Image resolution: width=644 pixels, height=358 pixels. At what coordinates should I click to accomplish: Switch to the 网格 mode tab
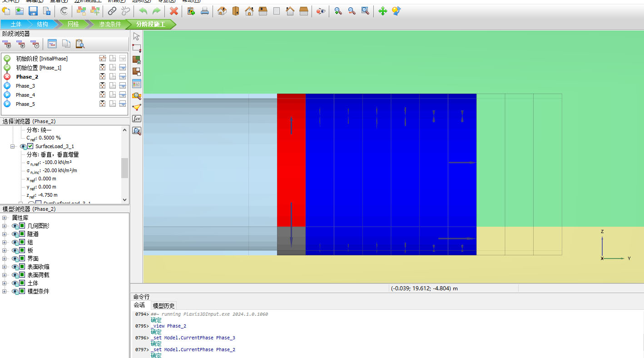(73, 24)
